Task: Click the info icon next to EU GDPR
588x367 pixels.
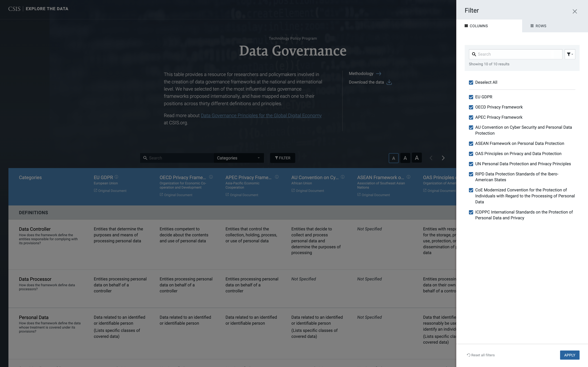Action: [x=116, y=177]
